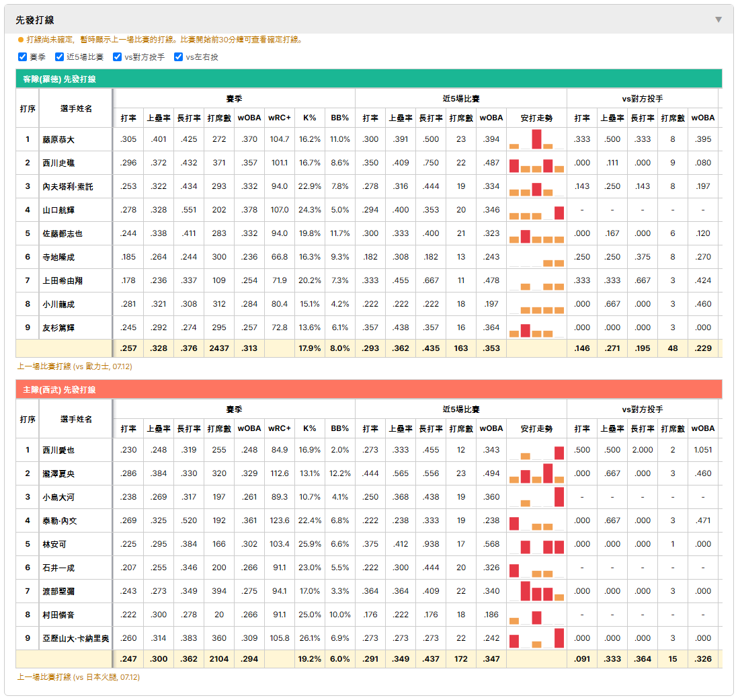Click 上一場比賽打線 (vs 日本火腿) note

tap(79, 677)
